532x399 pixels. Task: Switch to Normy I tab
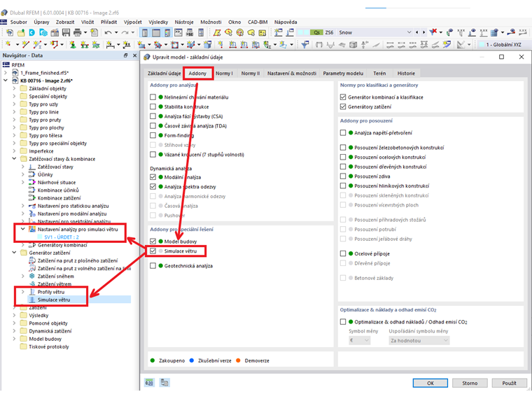coord(224,73)
